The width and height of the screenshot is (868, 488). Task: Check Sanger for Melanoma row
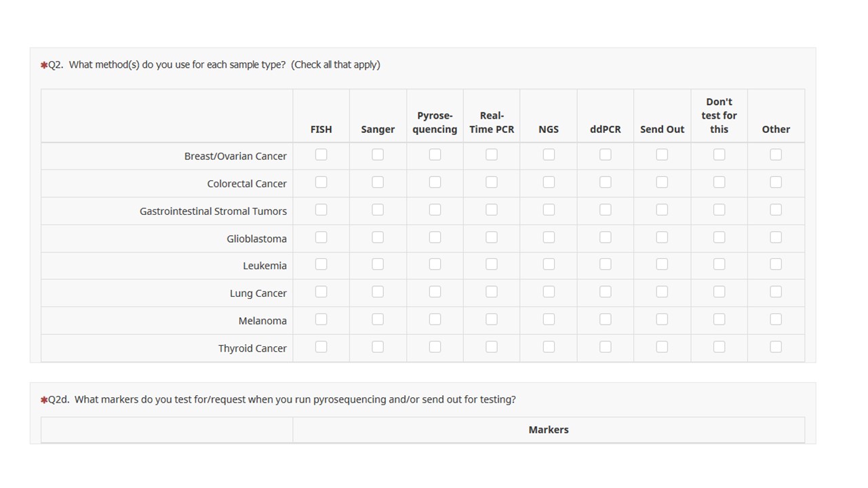(x=378, y=319)
